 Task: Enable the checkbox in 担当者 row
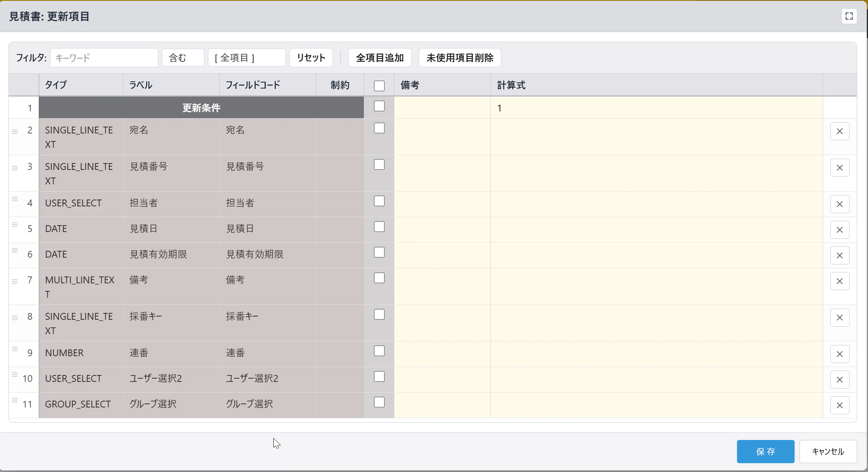click(379, 201)
